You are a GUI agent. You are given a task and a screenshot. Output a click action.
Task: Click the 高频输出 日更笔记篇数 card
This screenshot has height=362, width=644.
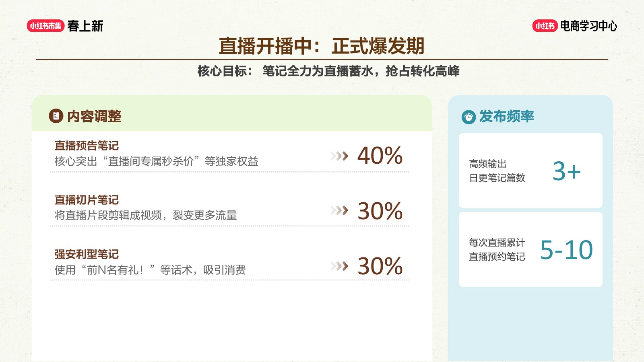tap(530, 171)
